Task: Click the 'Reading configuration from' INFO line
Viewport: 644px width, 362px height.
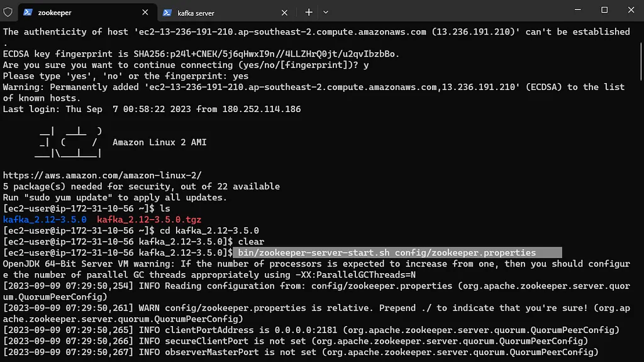Action: point(316,291)
